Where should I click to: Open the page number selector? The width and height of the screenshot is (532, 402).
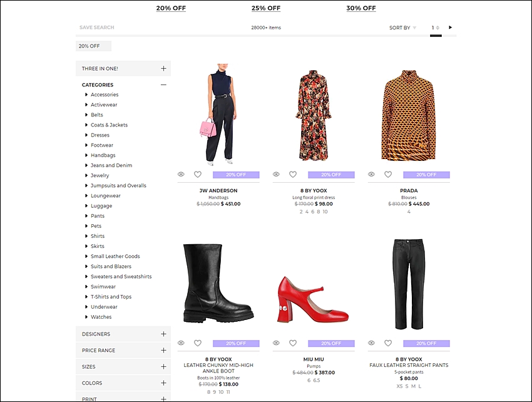tap(436, 28)
